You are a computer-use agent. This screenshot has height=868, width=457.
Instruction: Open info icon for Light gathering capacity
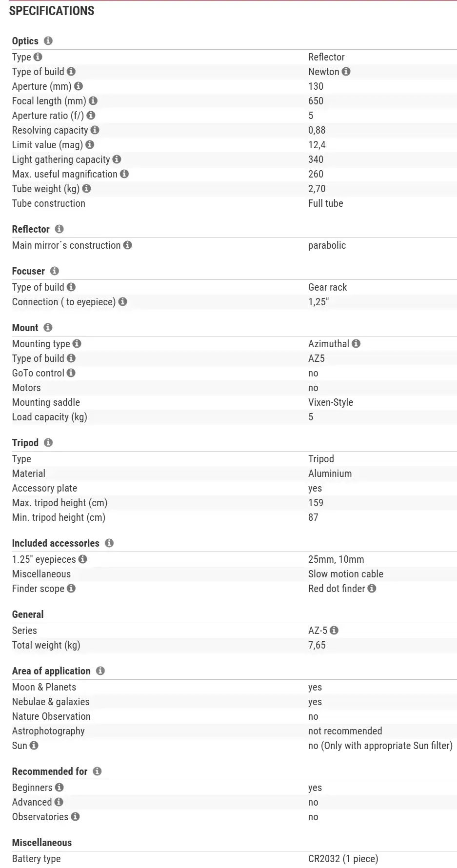pyautogui.click(x=117, y=159)
